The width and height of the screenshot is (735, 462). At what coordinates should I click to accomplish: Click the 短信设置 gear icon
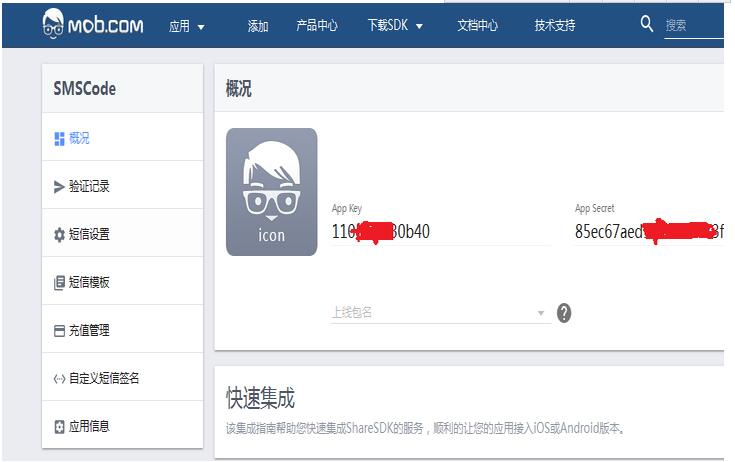tap(59, 235)
